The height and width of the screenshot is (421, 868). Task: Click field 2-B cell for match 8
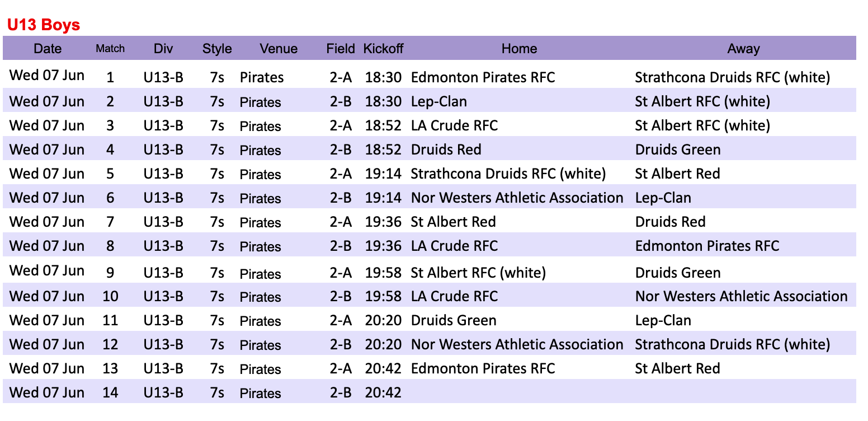pos(341,246)
